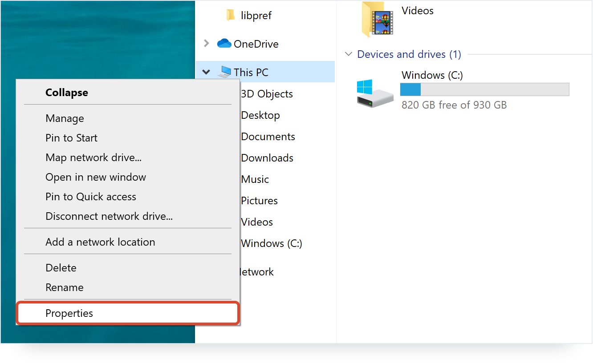
Task: Click the Windows (C:) drive icon
Action: 374,93
